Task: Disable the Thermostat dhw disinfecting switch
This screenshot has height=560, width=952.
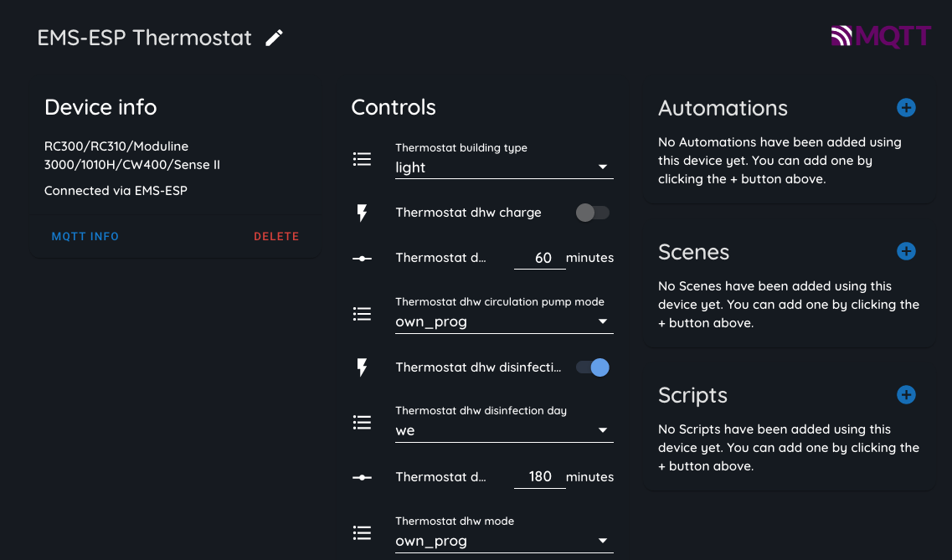Action: click(592, 367)
